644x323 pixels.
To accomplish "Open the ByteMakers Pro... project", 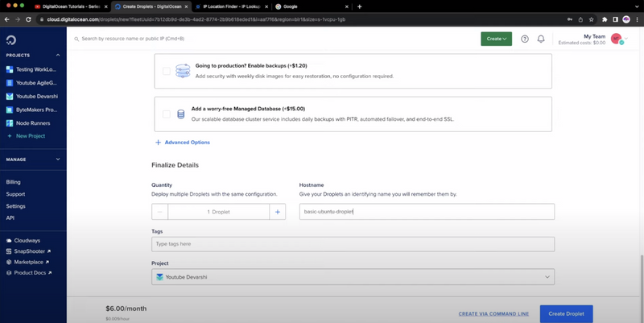I will pyautogui.click(x=32, y=110).
